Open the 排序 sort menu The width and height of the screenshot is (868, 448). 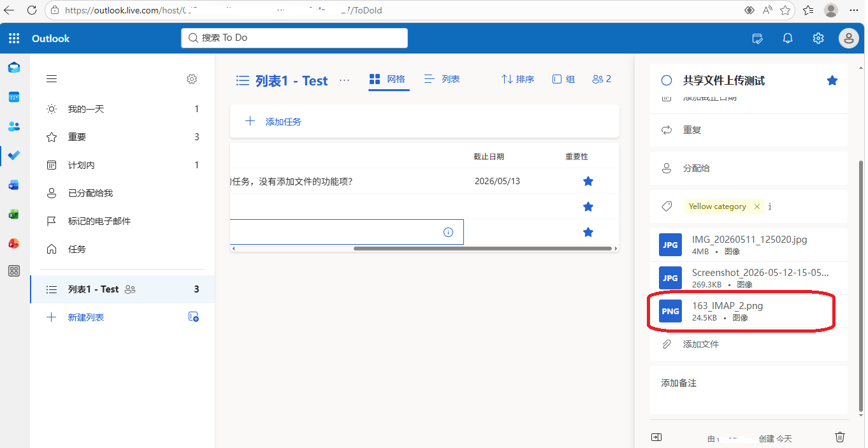[x=517, y=79]
